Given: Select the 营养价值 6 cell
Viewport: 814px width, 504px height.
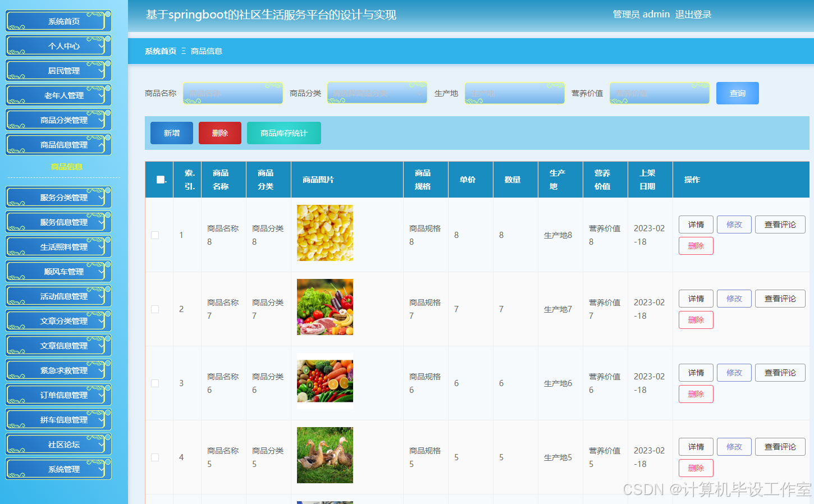Looking at the screenshot, I should (605, 383).
